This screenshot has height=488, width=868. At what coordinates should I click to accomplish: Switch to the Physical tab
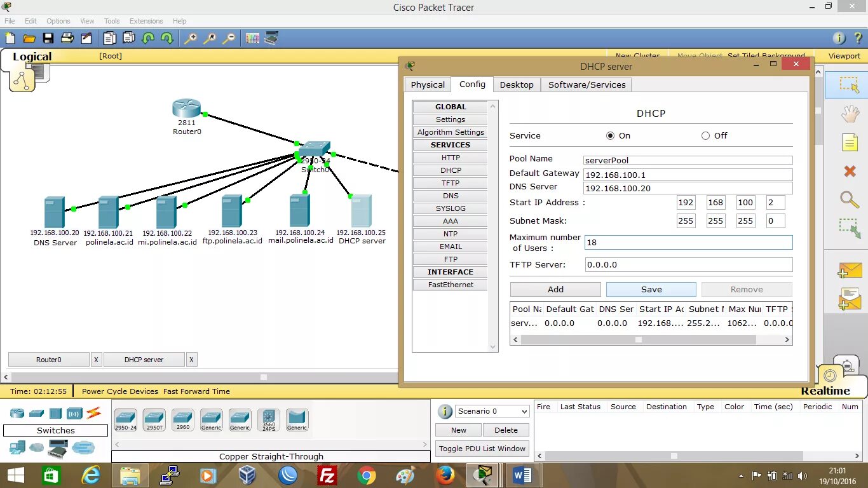[x=428, y=85]
